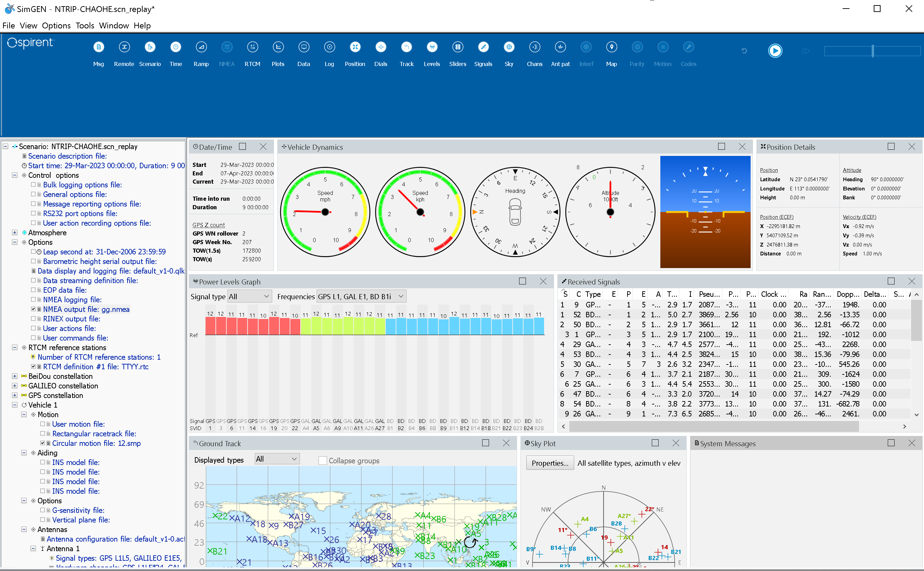Start the simulation with the Run button

click(x=775, y=51)
